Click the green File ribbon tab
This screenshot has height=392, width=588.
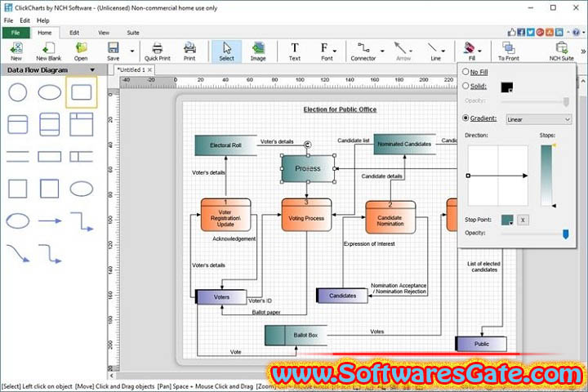click(x=16, y=33)
